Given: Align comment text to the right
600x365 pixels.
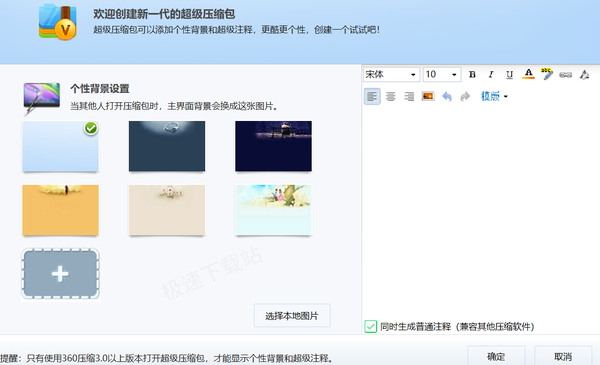Looking at the screenshot, I should click(x=409, y=96).
